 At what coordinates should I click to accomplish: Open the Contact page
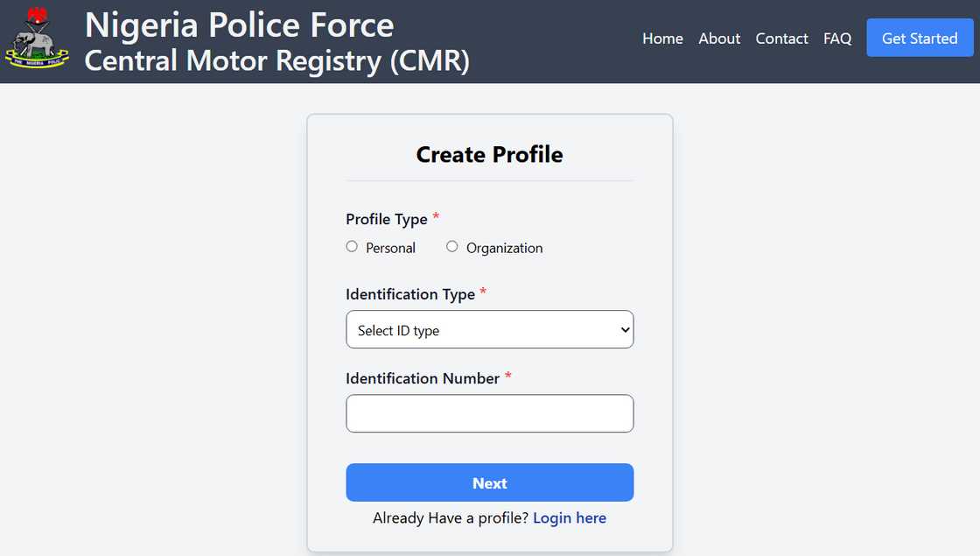coord(781,39)
